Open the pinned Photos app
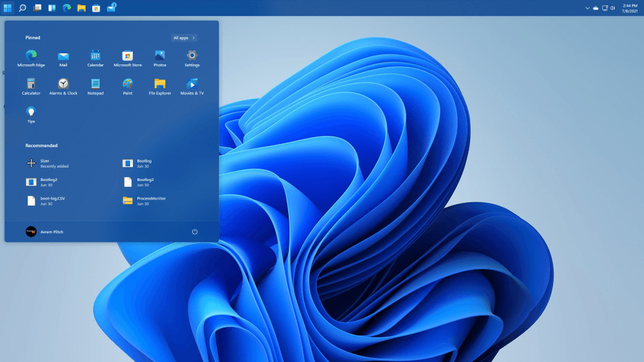The height and width of the screenshot is (362, 644). coord(159,56)
